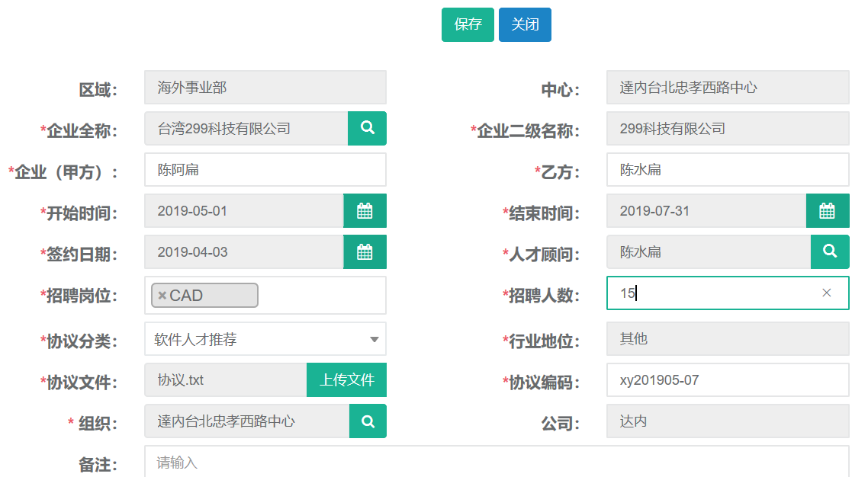Viewport: 868px width, 477px height.
Task: Open calendar picker for 签约日期
Action: click(x=365, y=252)
